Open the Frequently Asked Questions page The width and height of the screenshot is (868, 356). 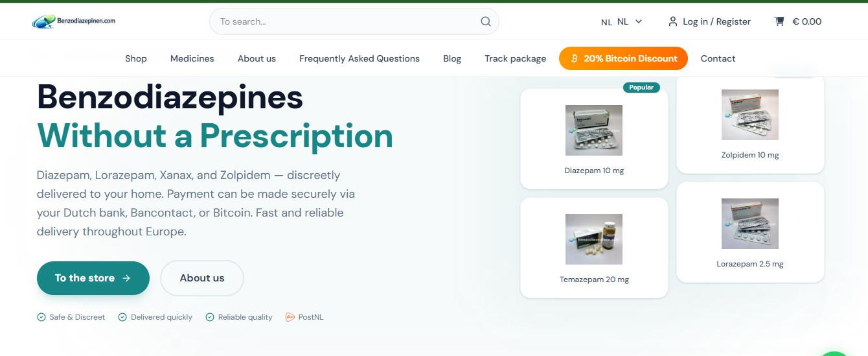[360, 58]
